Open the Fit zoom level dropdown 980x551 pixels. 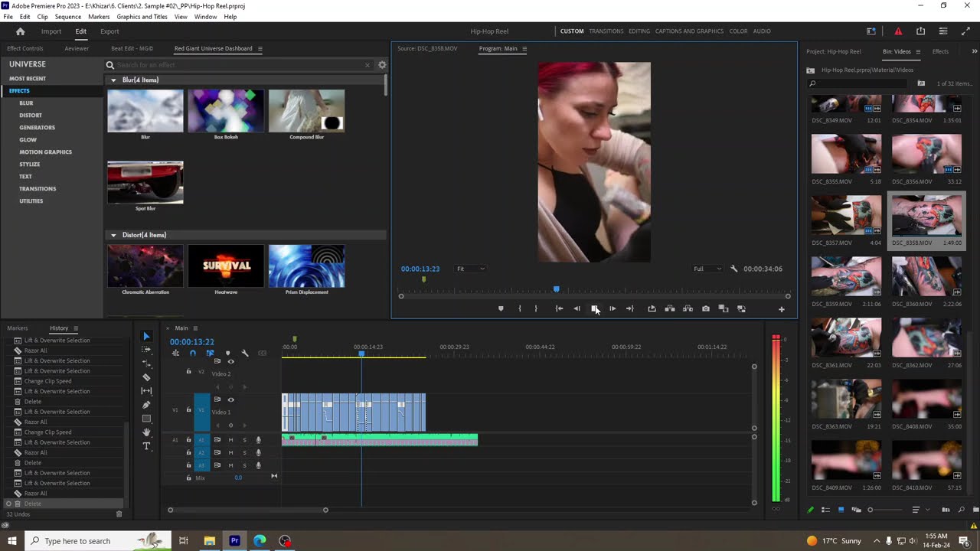pyautogui.click(x=470, y=269)
